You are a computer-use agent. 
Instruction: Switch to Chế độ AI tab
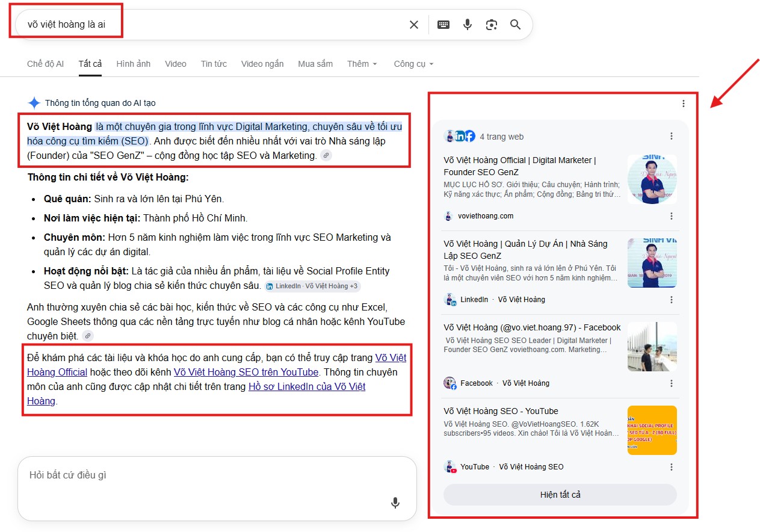pos(45,64)
